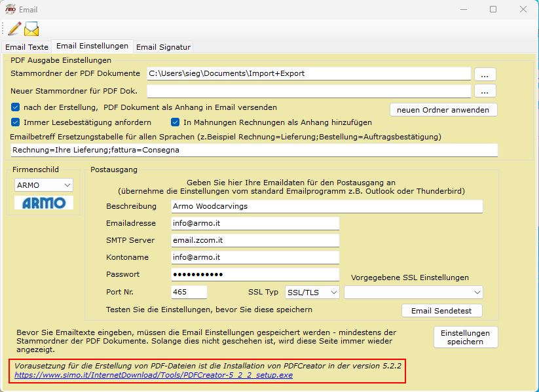Toggle In Mahnungen Rechnungen als Anhang checkbox
The image size is (539, 392).
176,122
